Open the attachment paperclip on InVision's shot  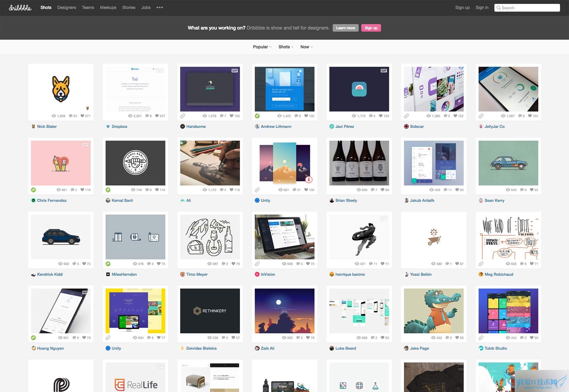tap(257, 264)
